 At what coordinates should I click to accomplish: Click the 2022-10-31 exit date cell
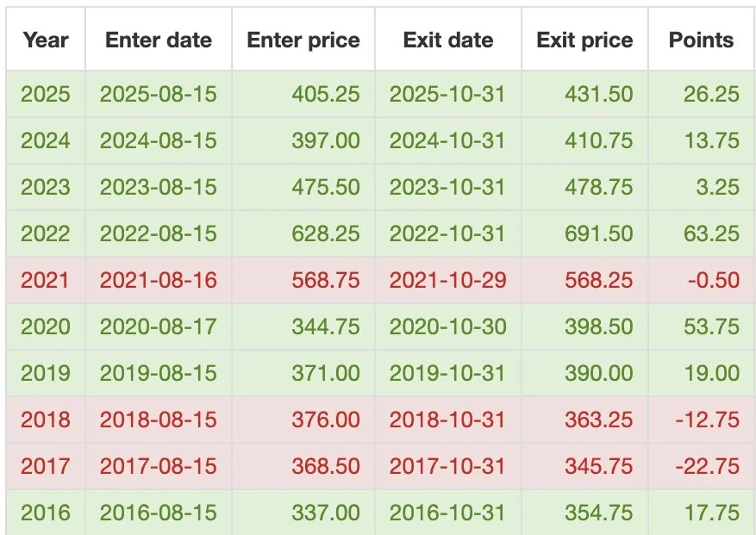448,233
